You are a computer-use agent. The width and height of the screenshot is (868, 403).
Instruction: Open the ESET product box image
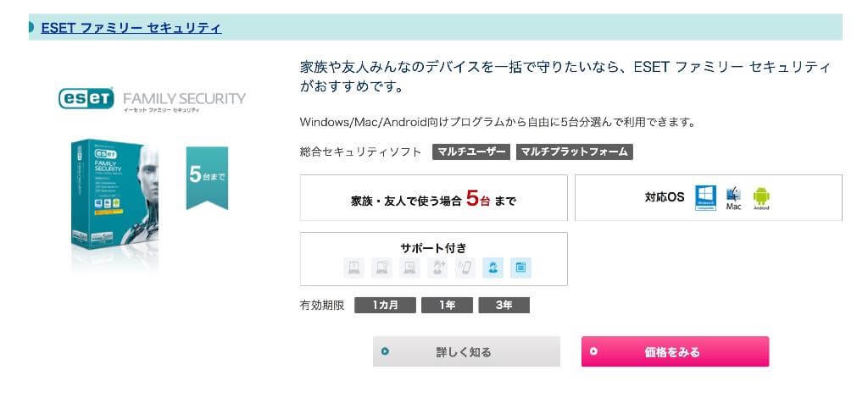[x=114, y=201]
